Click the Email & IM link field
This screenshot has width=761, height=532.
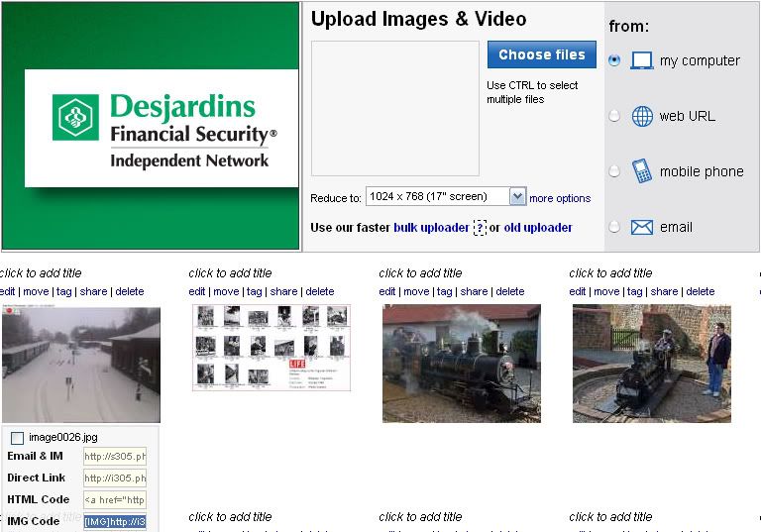[x=115, y=457]
